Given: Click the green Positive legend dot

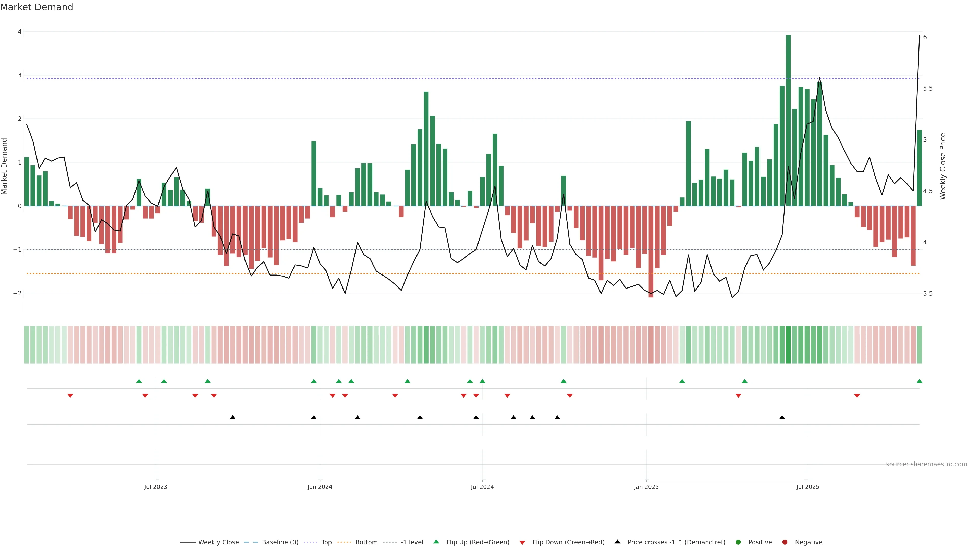Looking at the screenshot, I should point(738,542).
